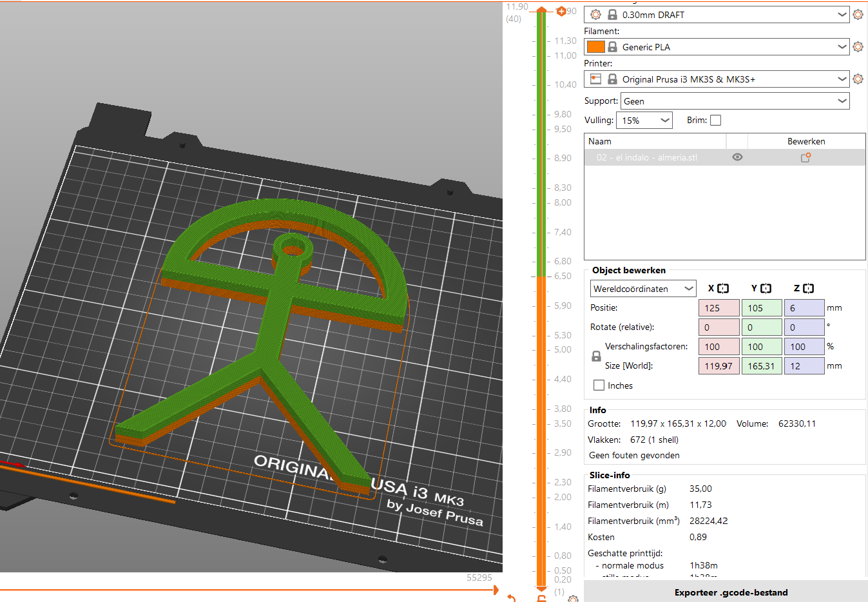This screenshot has height=602, width=868.
Task: Click the Positie X field showing 125
Action: [x=719, y=308]
